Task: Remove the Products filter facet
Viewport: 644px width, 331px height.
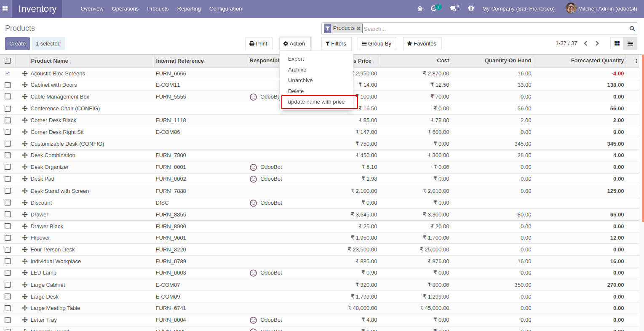Action: (x=358, y=29)
